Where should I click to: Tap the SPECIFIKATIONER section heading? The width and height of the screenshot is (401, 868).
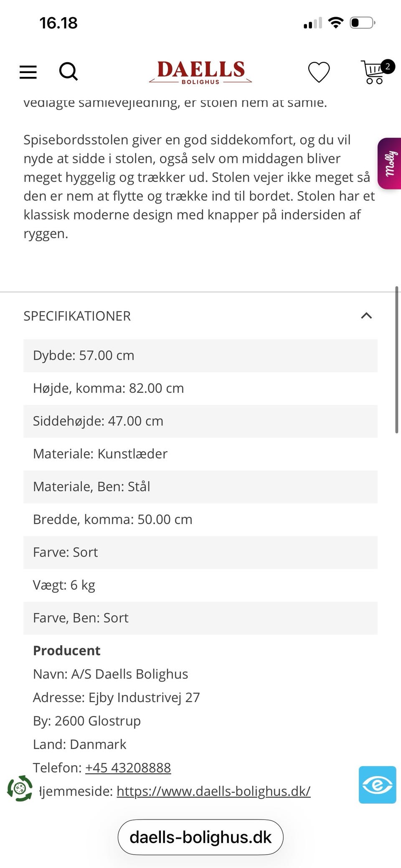point(77,316)
